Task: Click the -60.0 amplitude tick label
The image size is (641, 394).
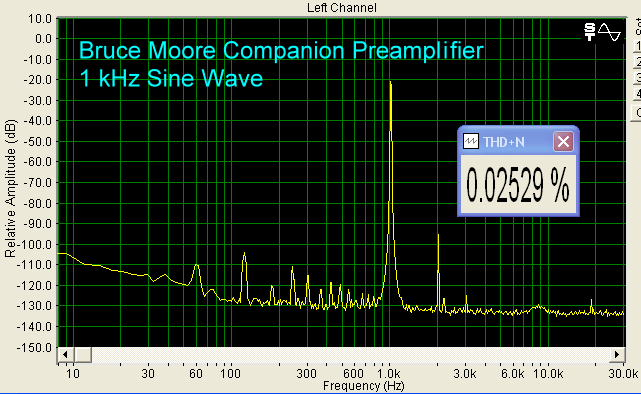Action: tap(38, 162)
